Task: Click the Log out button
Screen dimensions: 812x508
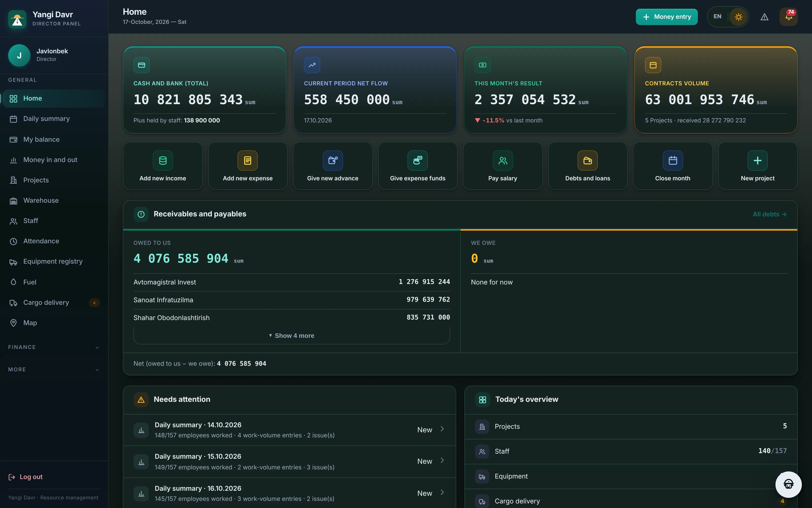Action: (25, 477)
